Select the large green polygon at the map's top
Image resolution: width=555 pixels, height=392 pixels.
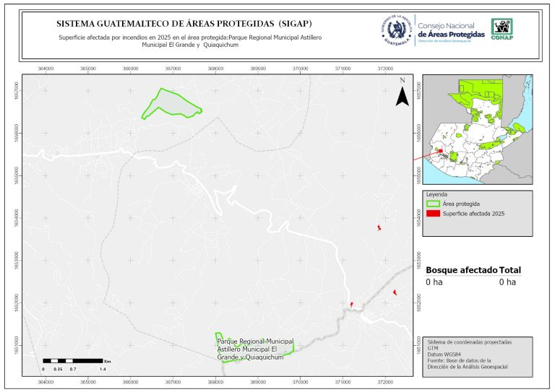(x=171, y=104)
